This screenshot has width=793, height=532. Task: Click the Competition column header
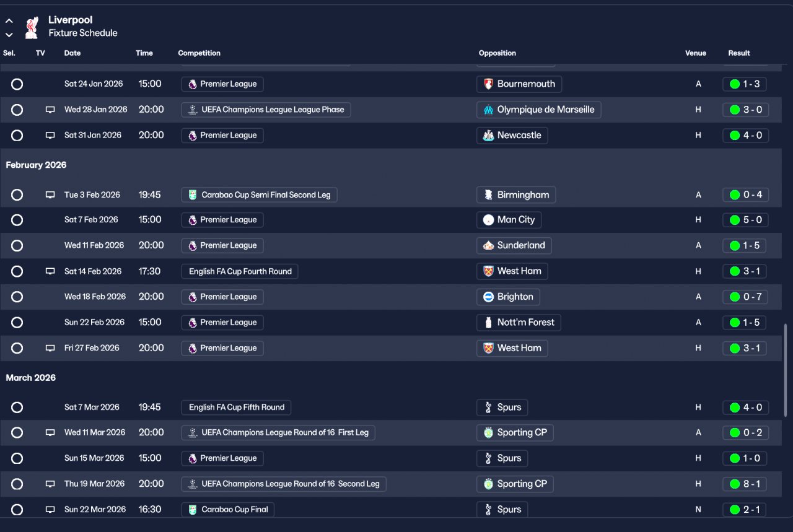coord(199,53)
